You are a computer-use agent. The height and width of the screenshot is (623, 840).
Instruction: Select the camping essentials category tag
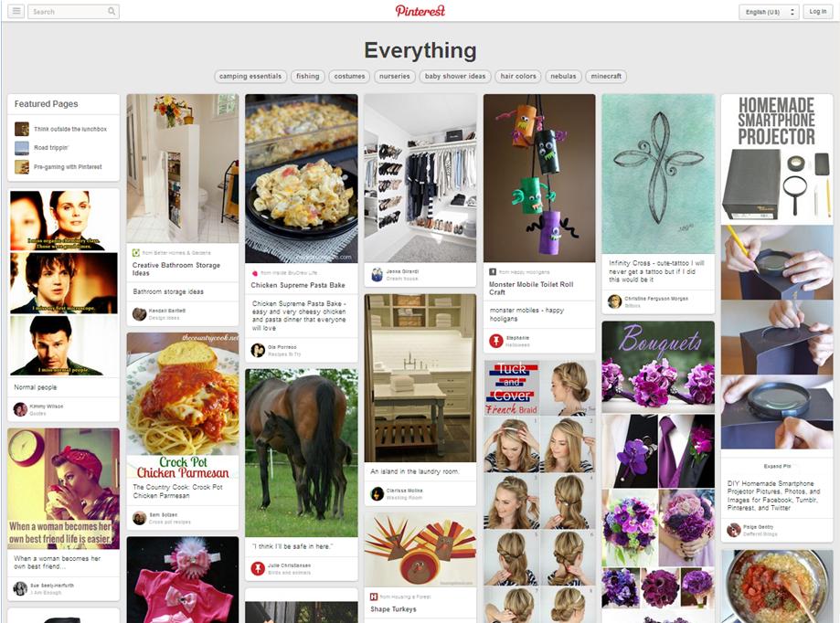pyautogui.click(x=250, y=77)
